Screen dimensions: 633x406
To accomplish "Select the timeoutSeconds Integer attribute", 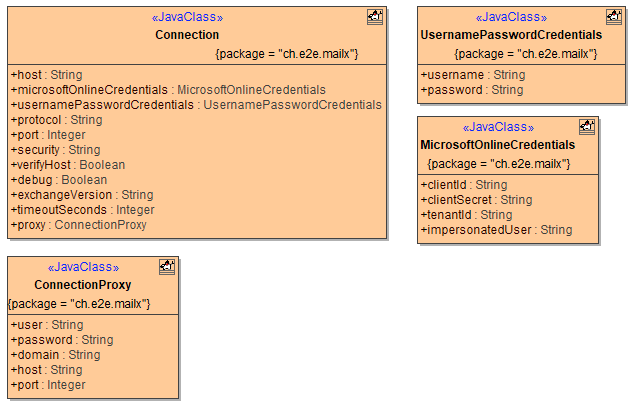I will (x=82, y=210).
